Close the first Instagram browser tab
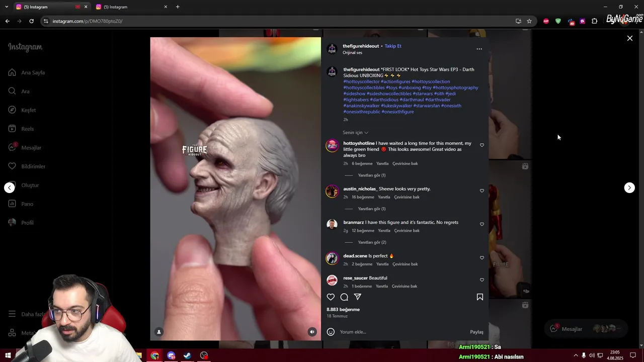The image size is (644, 362). point(86,7)
